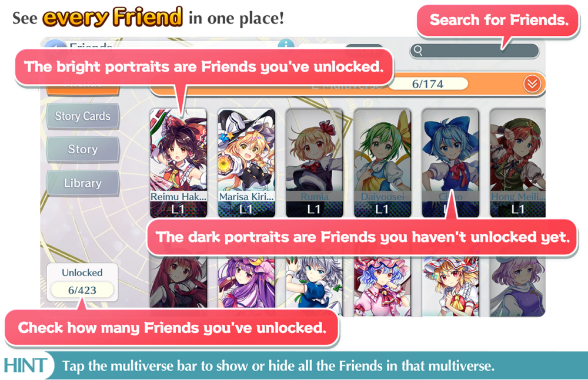Click the friend search input field

(x=475, y=51)
